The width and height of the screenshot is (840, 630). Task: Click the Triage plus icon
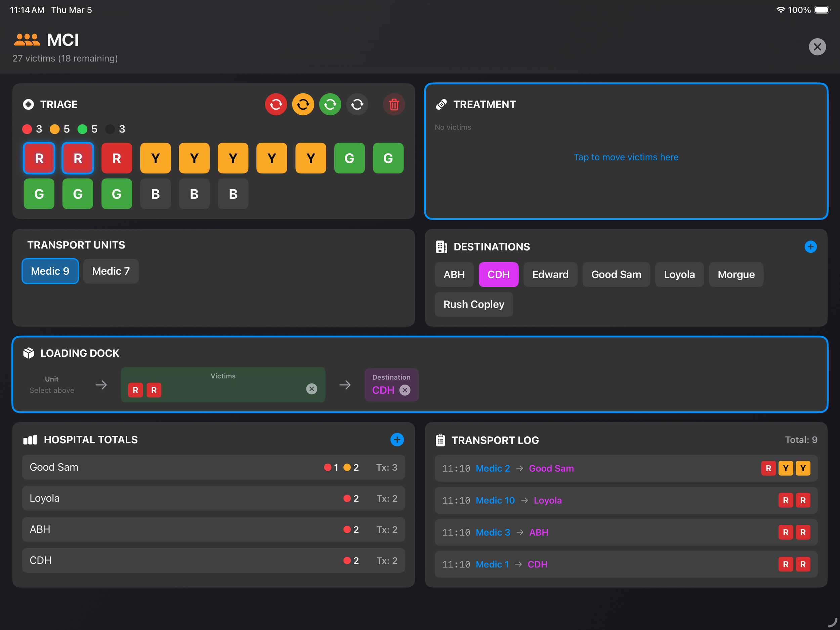click(29, 104)
